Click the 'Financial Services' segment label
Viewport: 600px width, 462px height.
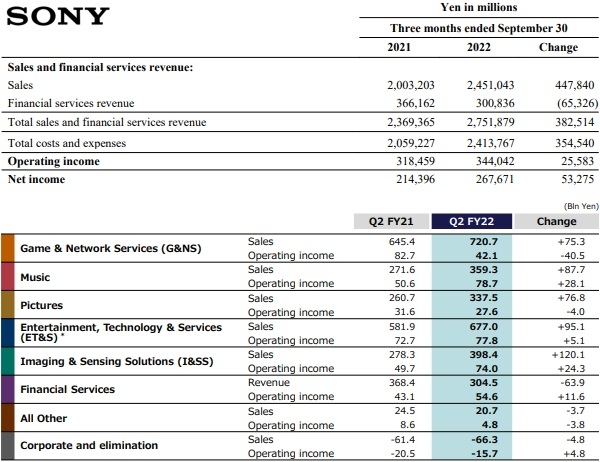pos(67,389)
